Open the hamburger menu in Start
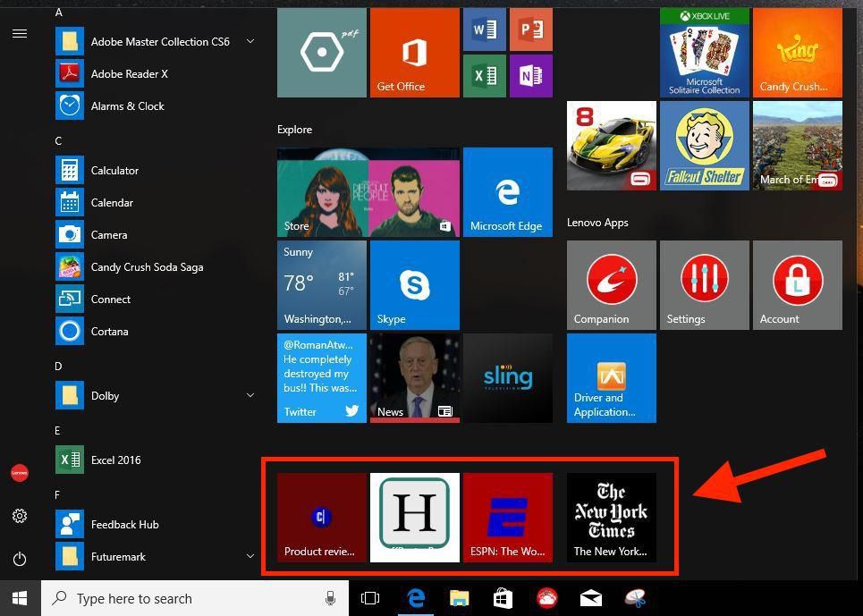 pyautogui.click(x=20, y=34)
